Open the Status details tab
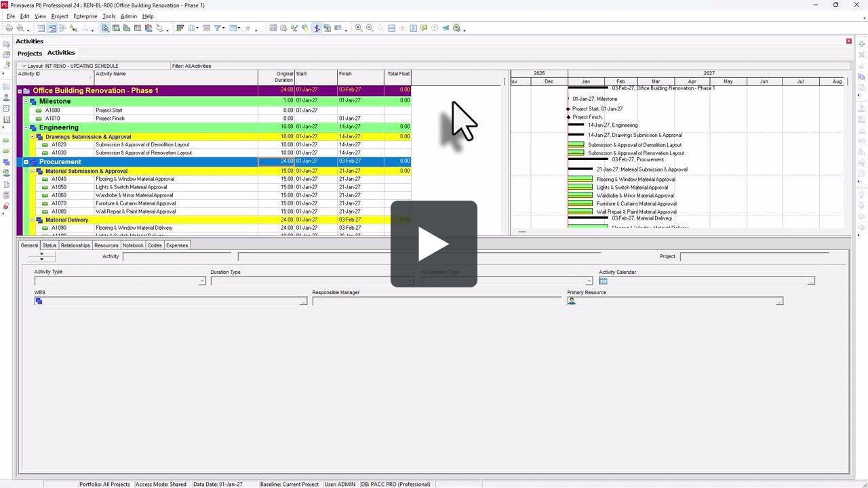868x488 pixels. point(50,245)
